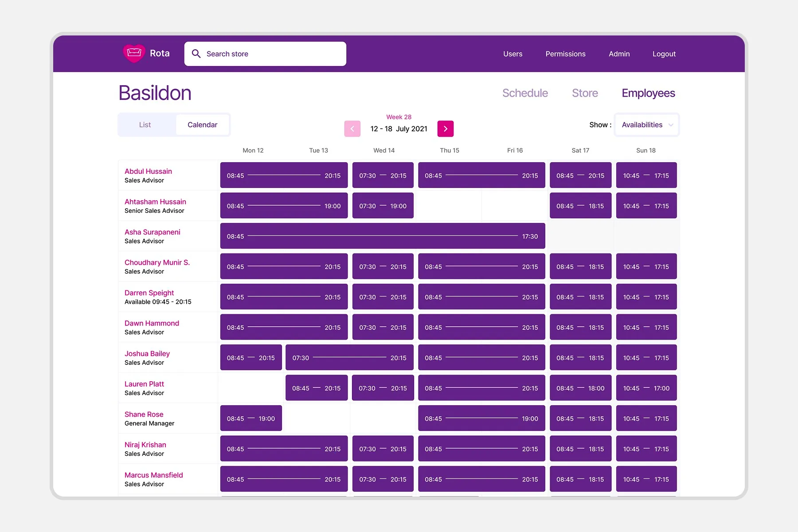Open Users in top navigation

point(513,54)
